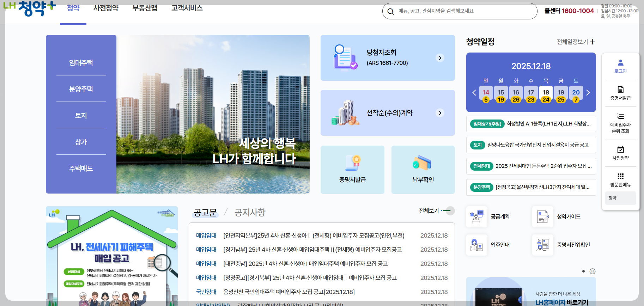Go to next week in calendar
This screenshot has width=644, height=306.
pos(588,93)
